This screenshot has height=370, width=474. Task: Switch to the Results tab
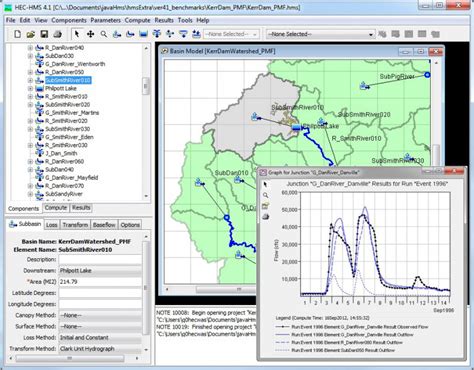coord(81,208)
